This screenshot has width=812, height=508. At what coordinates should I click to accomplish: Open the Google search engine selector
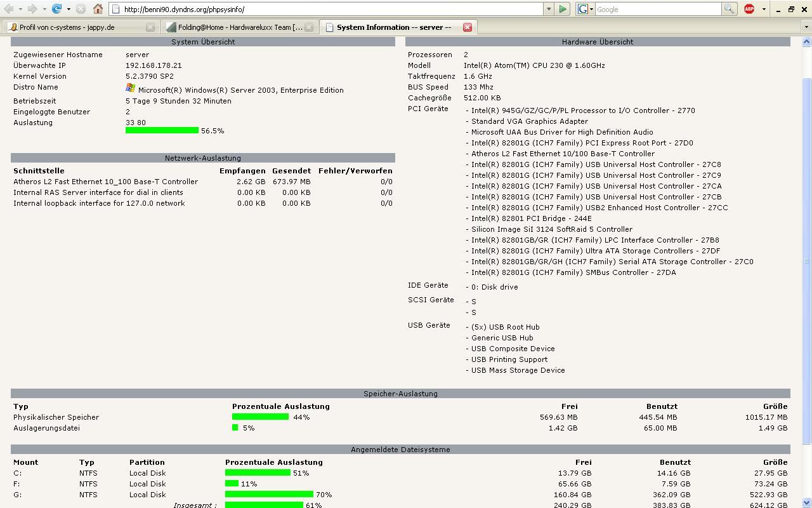586,9
